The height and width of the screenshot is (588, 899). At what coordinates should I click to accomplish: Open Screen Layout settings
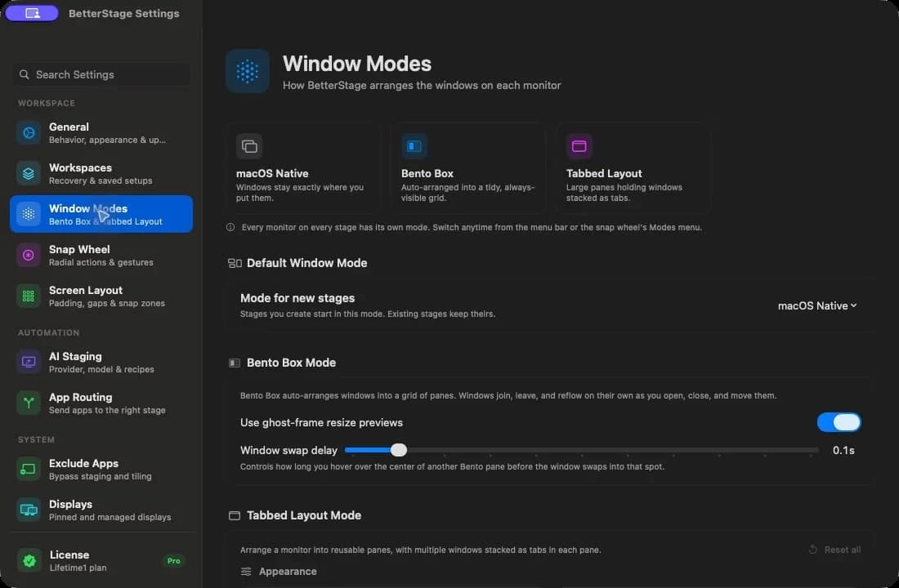pyautogui.click(x=101, y=296)
